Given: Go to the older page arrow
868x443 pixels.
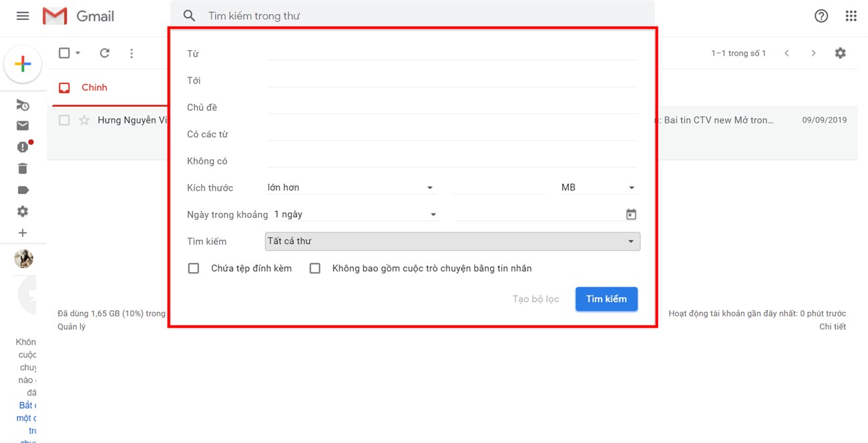Looking at the screenshot, I should 813,53.
